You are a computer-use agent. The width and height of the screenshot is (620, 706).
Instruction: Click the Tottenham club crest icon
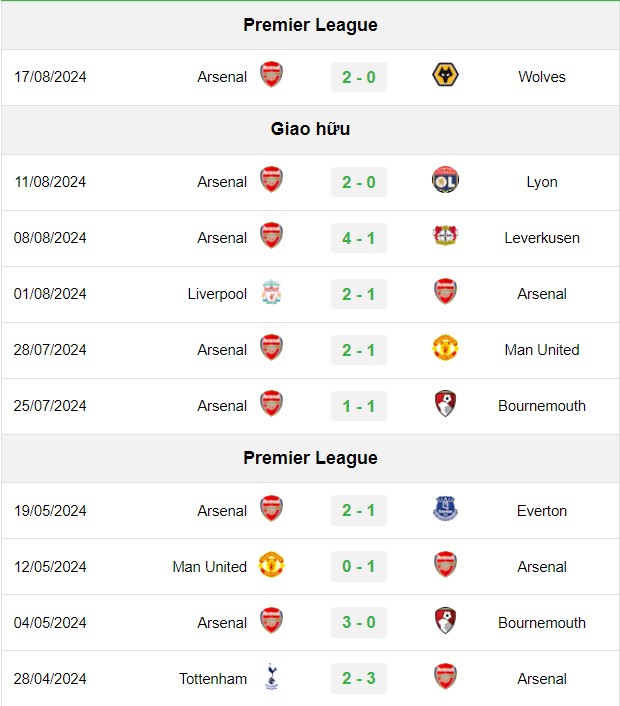click(272, 677)
